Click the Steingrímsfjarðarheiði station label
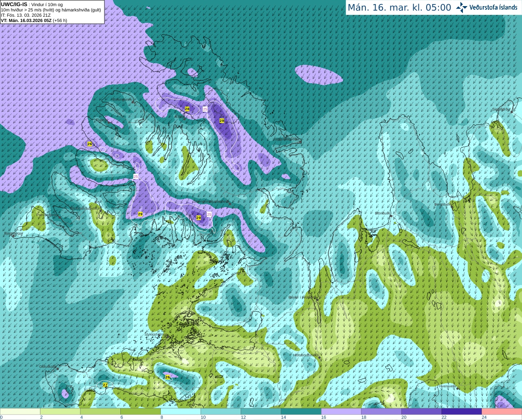Screen dimensions: 522x420 pyautogui.click(x=211, y=201)
